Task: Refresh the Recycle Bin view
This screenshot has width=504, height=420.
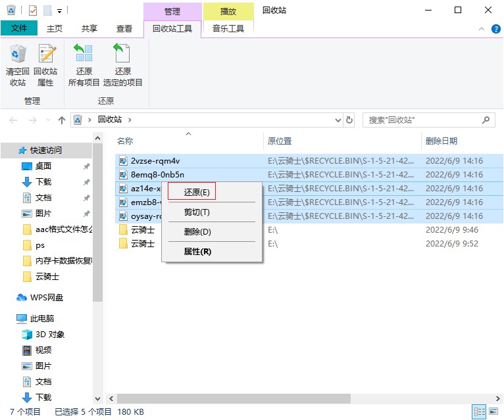Action: 349,120
